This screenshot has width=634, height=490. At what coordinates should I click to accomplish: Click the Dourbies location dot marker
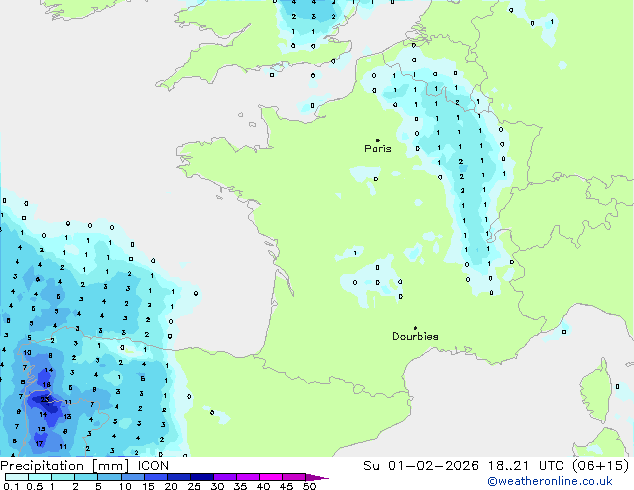[x=415, y=328]
